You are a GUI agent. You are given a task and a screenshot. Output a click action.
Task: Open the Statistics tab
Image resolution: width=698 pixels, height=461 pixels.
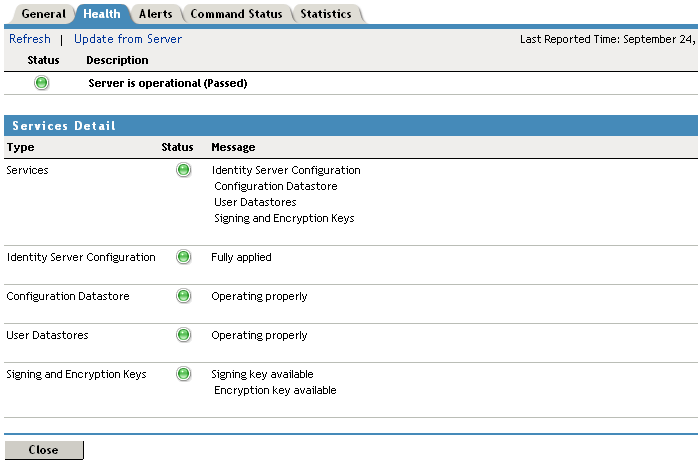tap(326, 14)
